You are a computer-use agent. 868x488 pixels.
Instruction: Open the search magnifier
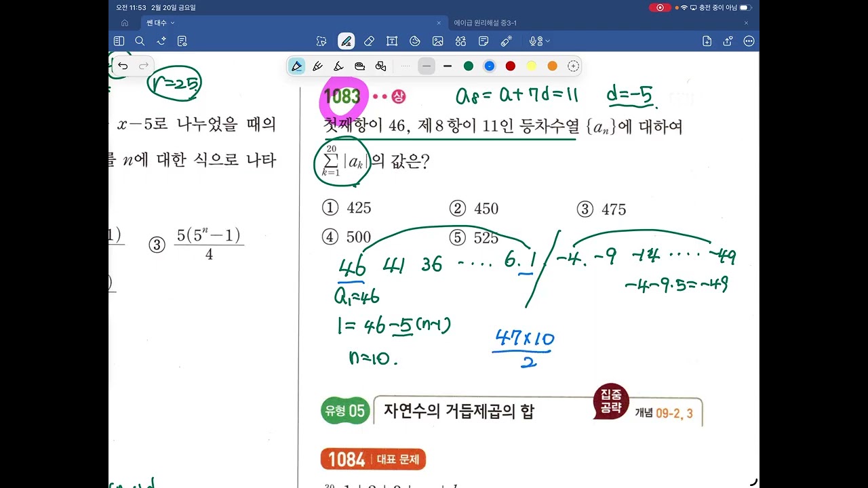pyautogui.click(x=140, y=41)
